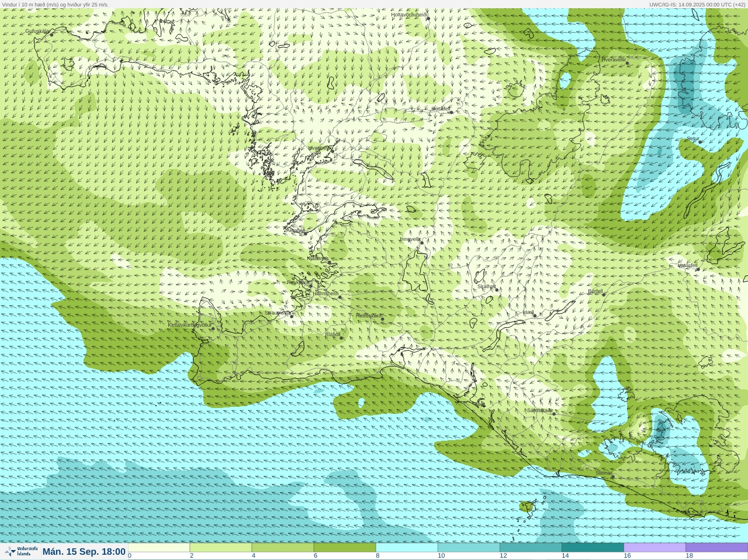The height and width of the screenshot is (560, 748).
Task: Click the Setur station marker
Action: 700,142
